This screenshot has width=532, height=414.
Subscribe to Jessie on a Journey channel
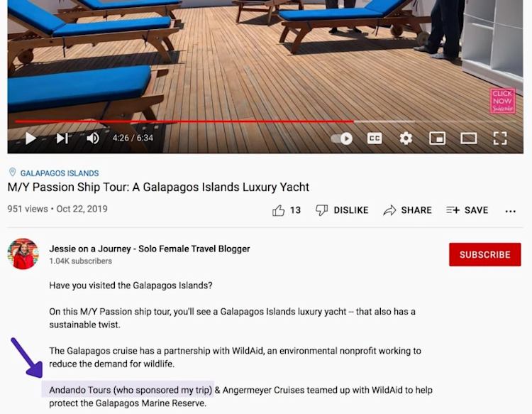point(485,254)
